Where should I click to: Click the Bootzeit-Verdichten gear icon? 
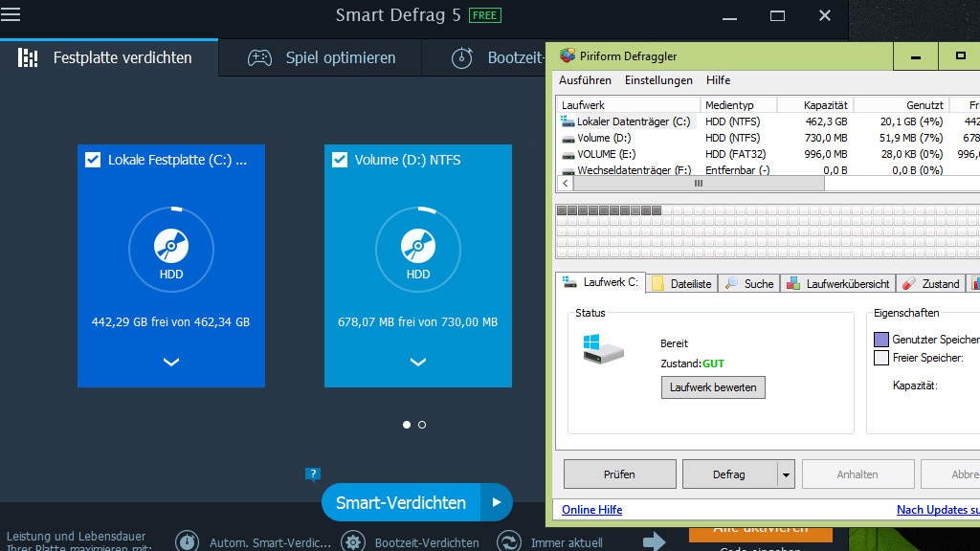pyautogui.click(x=353, y=541)
